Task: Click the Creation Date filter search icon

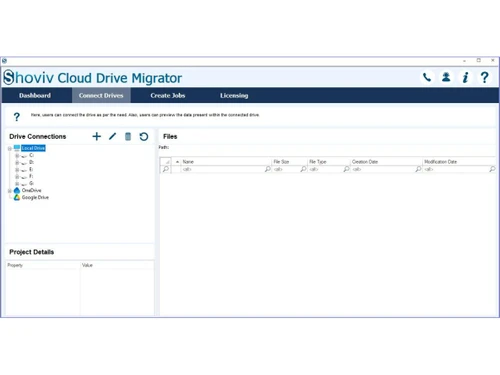Action: (x=418, y=169)
